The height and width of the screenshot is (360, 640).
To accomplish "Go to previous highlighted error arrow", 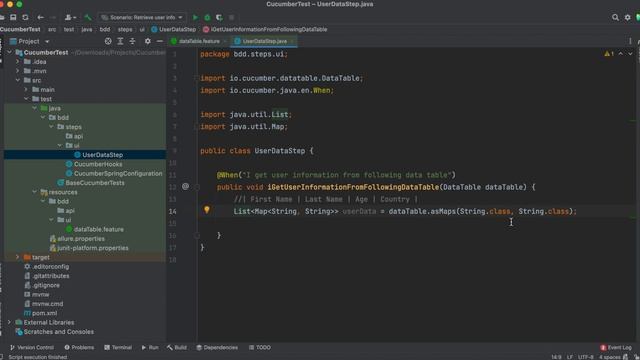I will [x=620, y=54].
